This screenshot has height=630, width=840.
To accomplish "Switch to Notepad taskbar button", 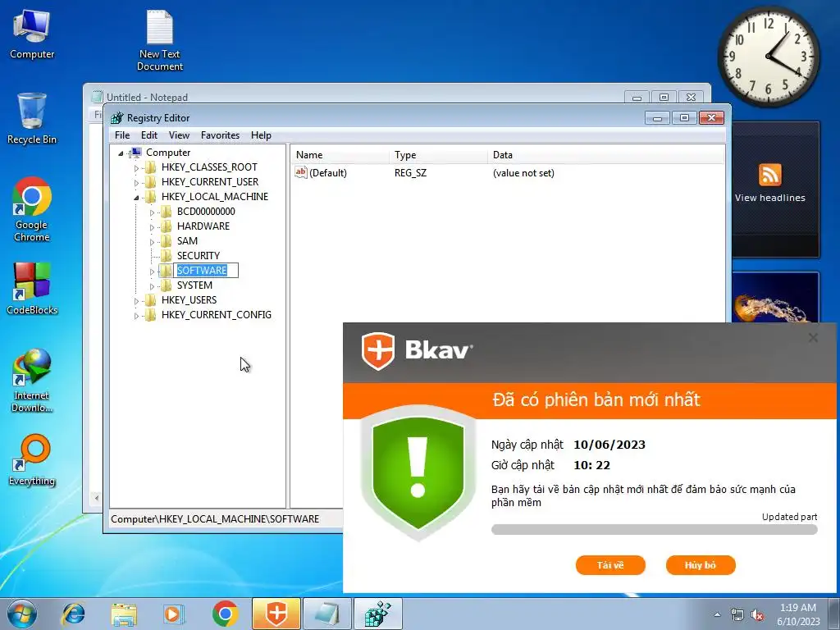I will [x=326, y=614].
